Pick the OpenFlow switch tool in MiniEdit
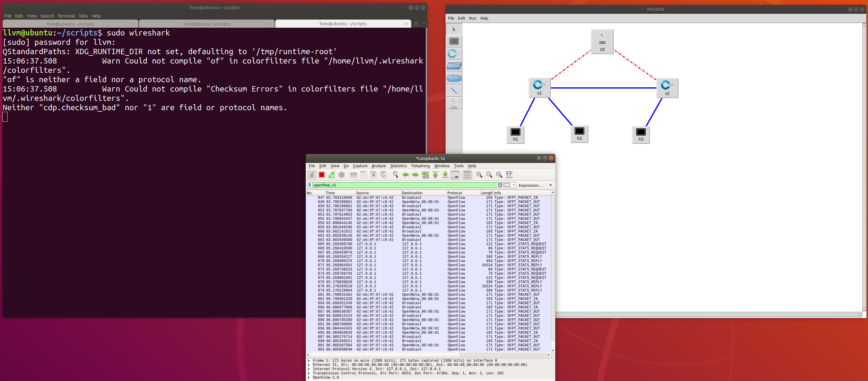The width and height of the screenshot is (868, 381). click(454, 54)
